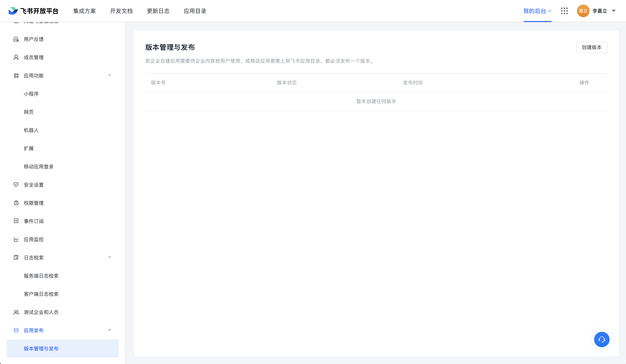Select 服务端日志检索 in the sidebar

[x=41, y=276]
